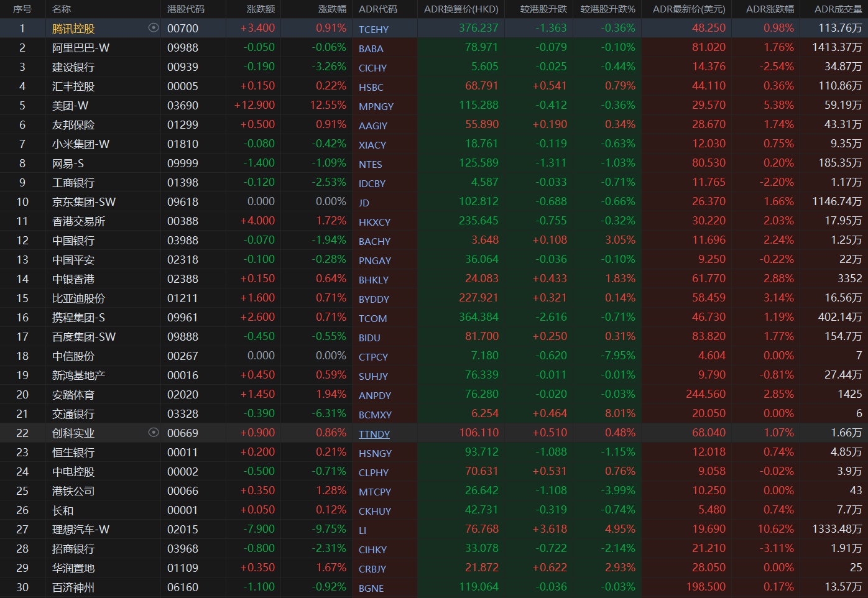This screenshot has width=868, height=598.
Task: Sort by ADR成交量 column header
Action: pos(838,9)
